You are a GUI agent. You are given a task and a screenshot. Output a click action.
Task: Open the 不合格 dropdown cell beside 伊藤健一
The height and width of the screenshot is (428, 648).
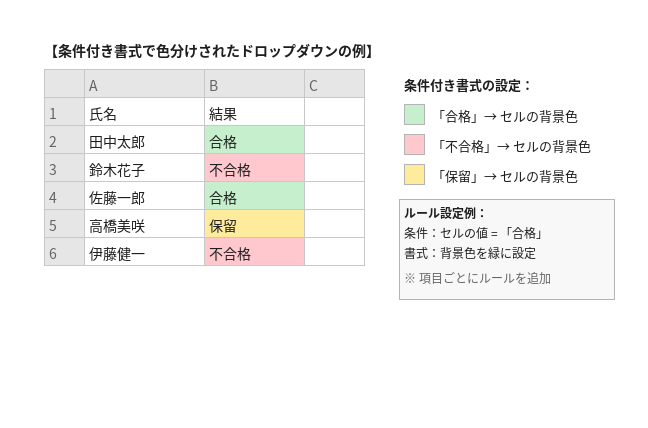point(254,252)
